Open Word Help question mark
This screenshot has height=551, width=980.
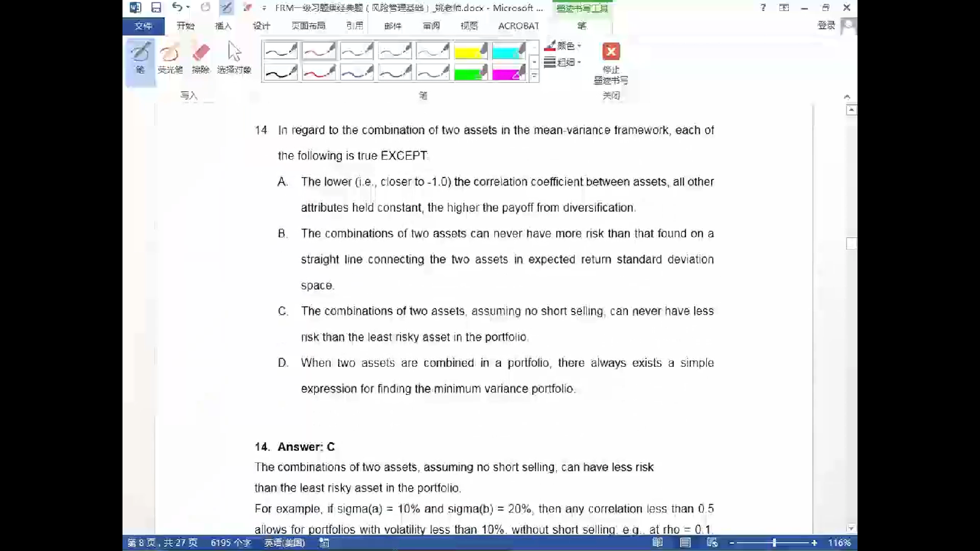pos(763,7)
